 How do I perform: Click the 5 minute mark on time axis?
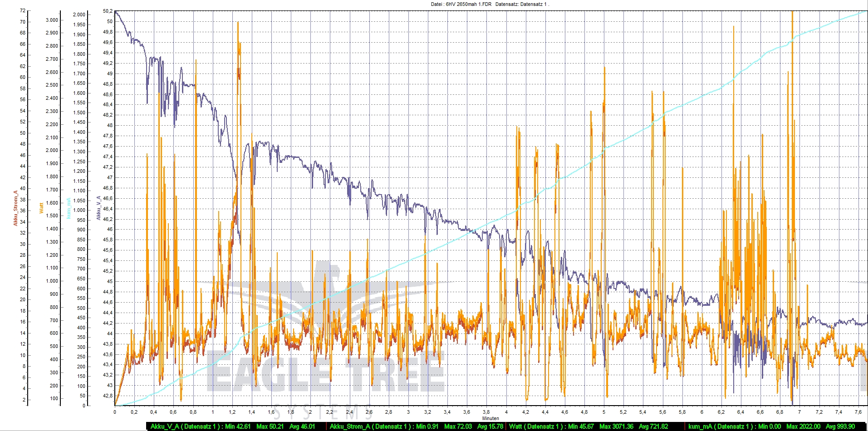[x=604, y=412]
